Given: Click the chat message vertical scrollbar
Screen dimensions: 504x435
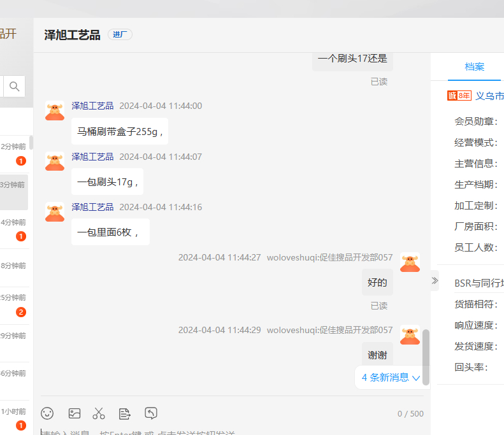Looking at the screenshot, I should click(x=426, y=357).
